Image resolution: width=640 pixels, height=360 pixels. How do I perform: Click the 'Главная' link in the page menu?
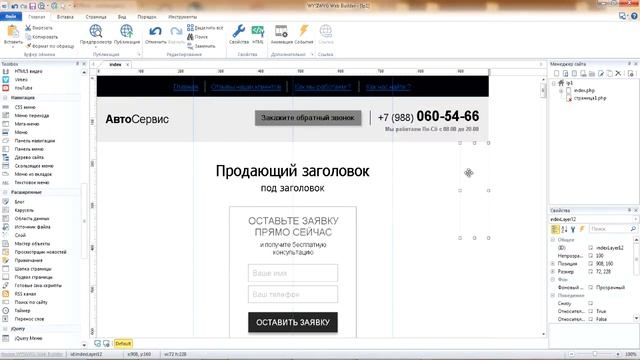(186, 87)
